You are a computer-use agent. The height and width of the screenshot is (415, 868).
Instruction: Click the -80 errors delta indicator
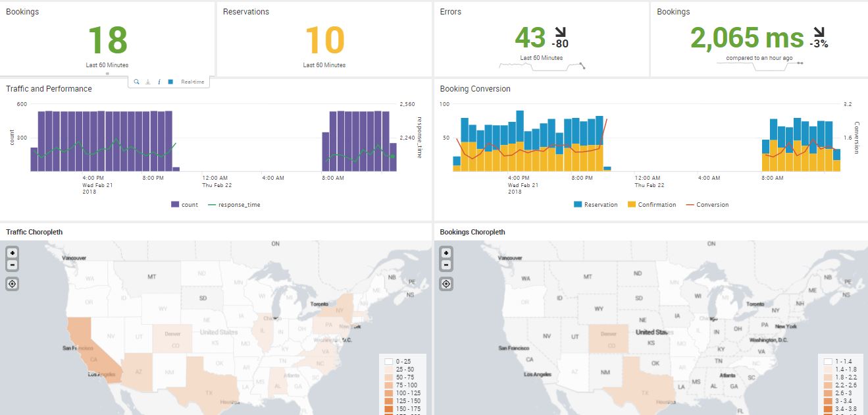(x=561, y=44)
